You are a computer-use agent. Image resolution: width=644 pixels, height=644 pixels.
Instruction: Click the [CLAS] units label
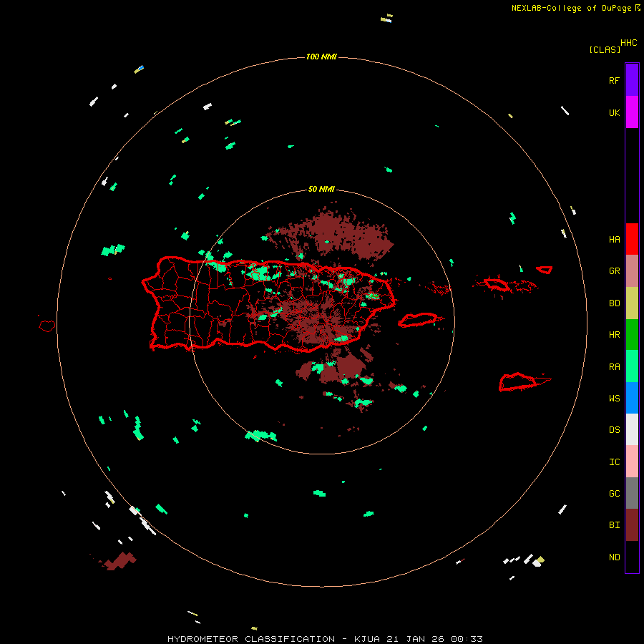coord(605,49)
